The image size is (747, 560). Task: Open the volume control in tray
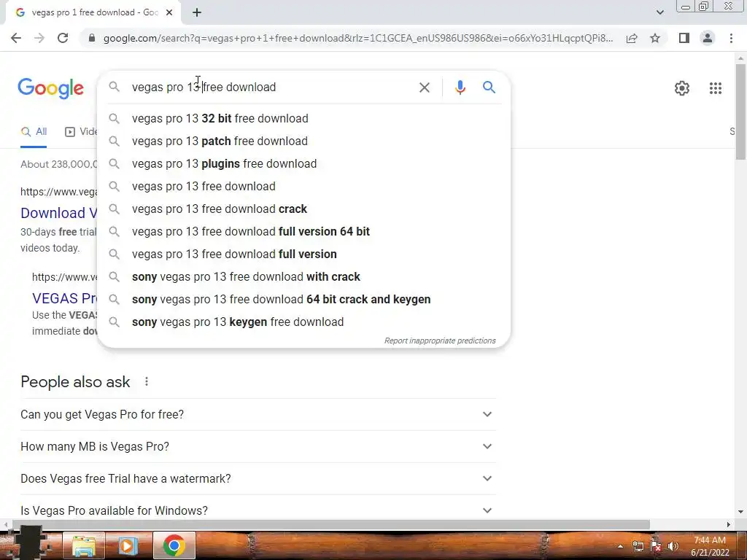[x=673, y=546]
